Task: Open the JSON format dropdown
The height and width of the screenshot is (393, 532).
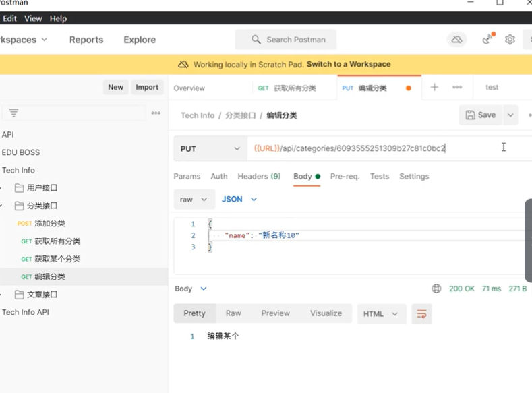Action: tap(239, 199)
